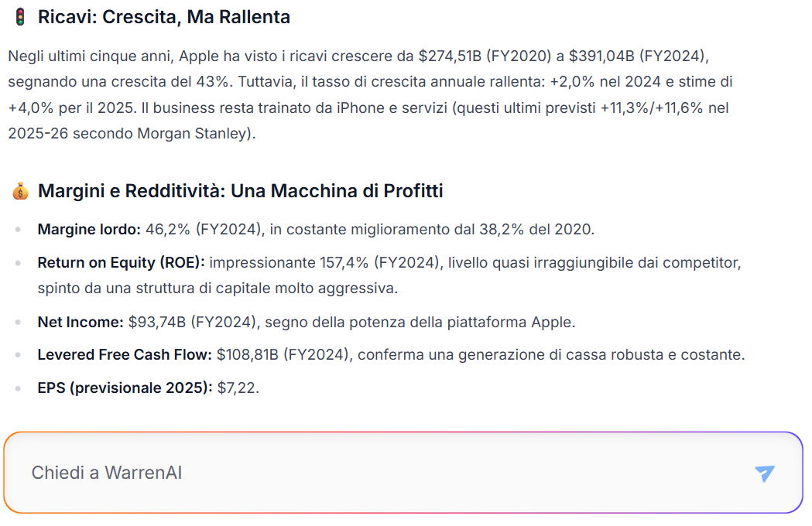Click the $108,81B cash flow value
Viewport: 812px width, 526px height.
(x=248, y=354)
